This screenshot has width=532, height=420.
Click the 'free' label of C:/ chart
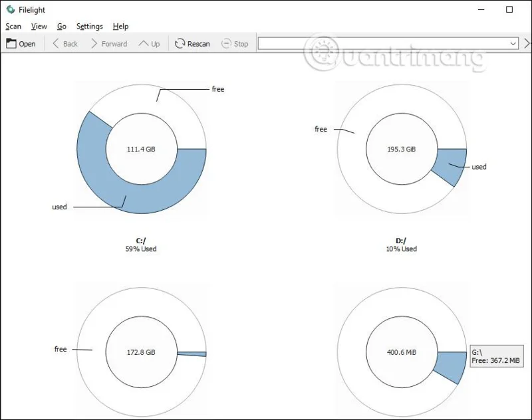coord(218,89)
